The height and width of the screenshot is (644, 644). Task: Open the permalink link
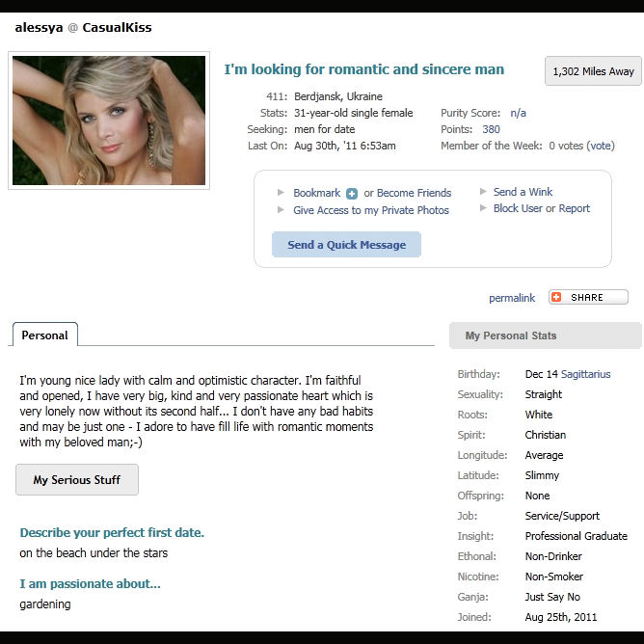pos(512,298)
